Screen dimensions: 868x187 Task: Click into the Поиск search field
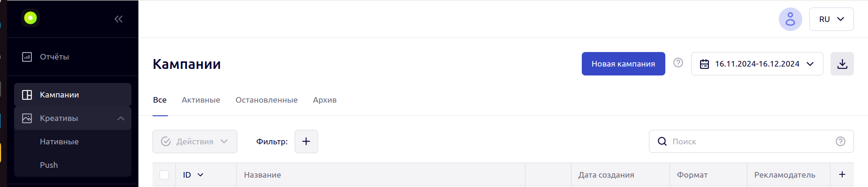click(751, 142)
